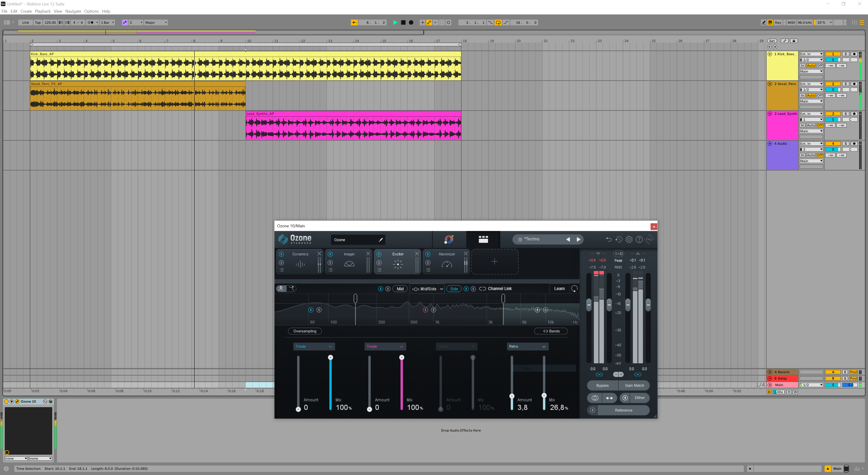Click the Oversampling button
Viewport: 868px width, 475px height.
pos(305,331)
